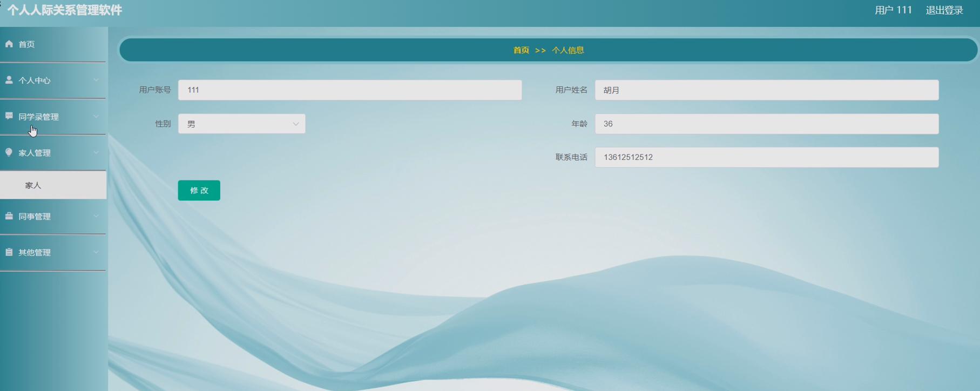The image size is (980, 391).
Task: Select the 家人 submenu item
Action: click(x=53, y=185)
